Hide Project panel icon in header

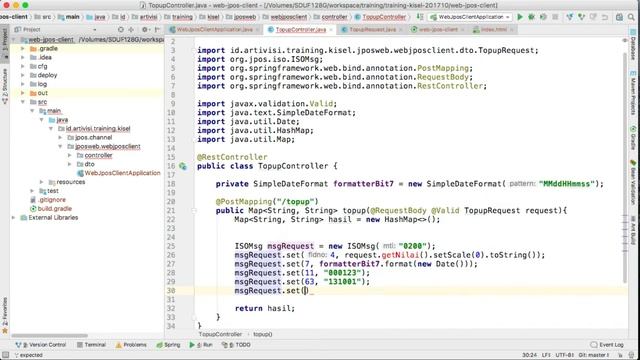[157, 29]
